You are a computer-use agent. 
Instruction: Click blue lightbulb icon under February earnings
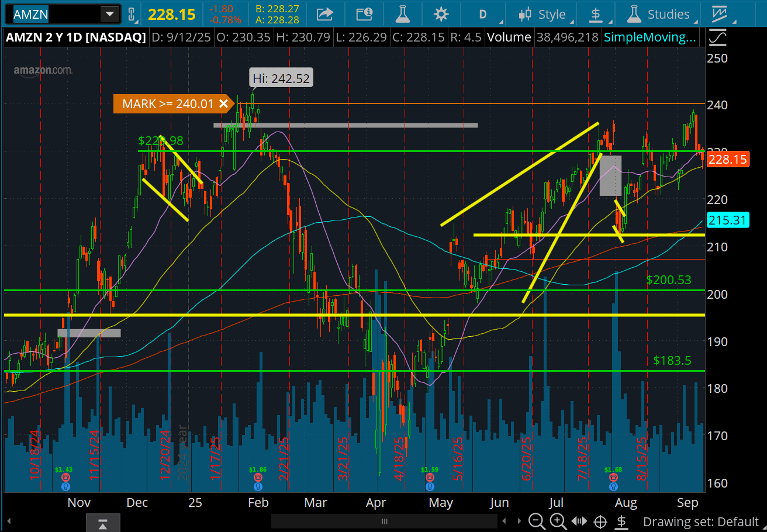pos(258,486)
